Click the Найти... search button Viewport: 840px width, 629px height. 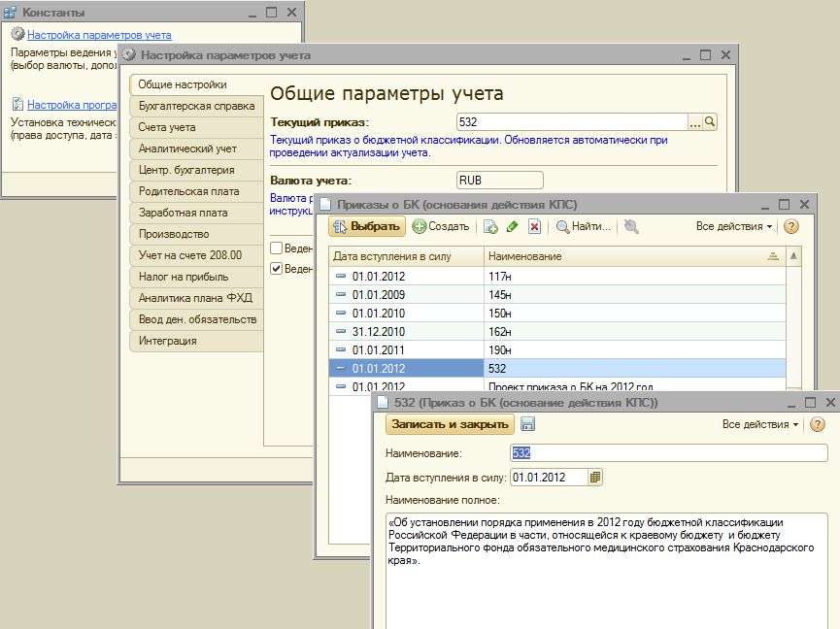coord(584,226)
